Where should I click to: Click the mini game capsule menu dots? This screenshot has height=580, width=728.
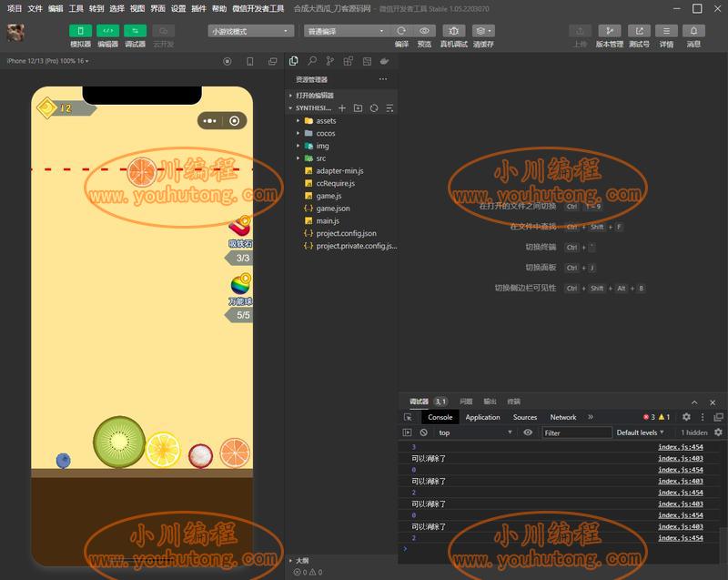tap(210, 121)
